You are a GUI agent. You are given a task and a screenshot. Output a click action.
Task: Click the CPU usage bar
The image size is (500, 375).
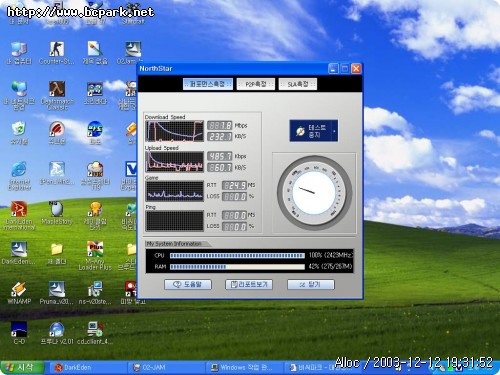click(237, 256)
